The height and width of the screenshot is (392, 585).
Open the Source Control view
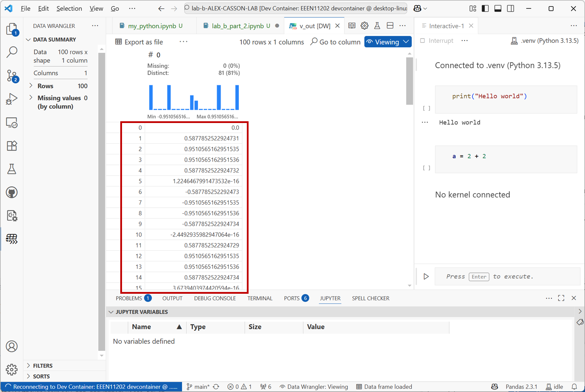(x=12, y=76)
